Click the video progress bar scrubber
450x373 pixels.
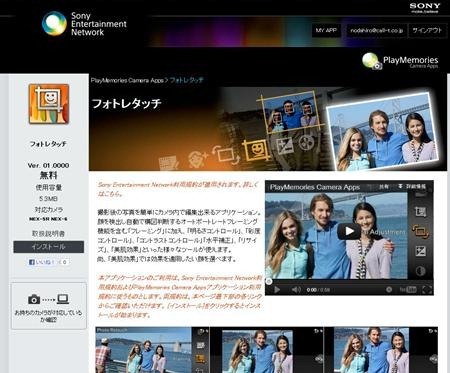point(269,282)
